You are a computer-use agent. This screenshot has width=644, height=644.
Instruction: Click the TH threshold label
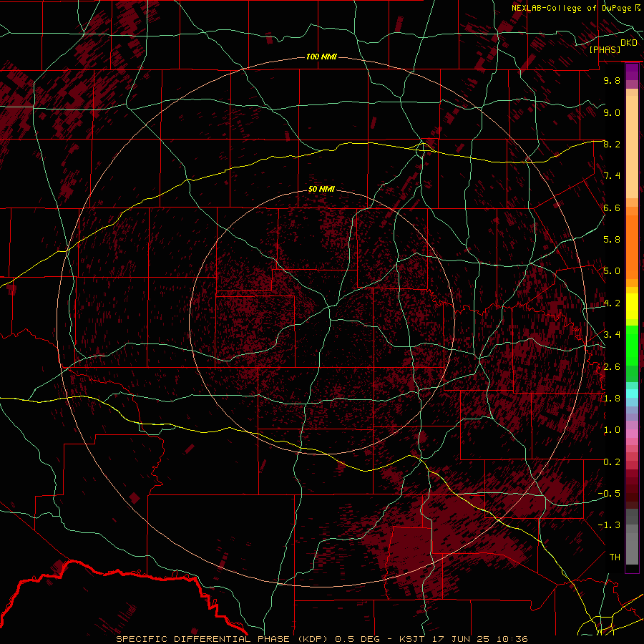[x=615, y=557]
